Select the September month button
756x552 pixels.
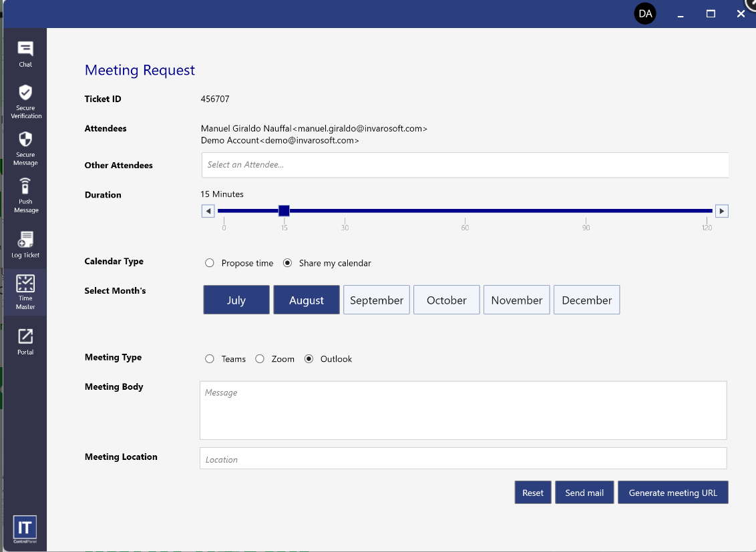pos(377,300)
